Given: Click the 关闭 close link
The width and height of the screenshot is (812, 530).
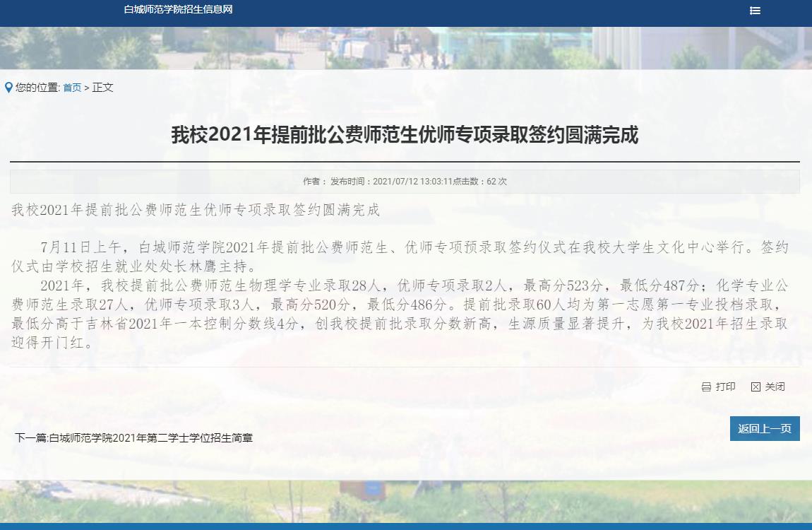Looking at the screenshot, I should 775,387.
